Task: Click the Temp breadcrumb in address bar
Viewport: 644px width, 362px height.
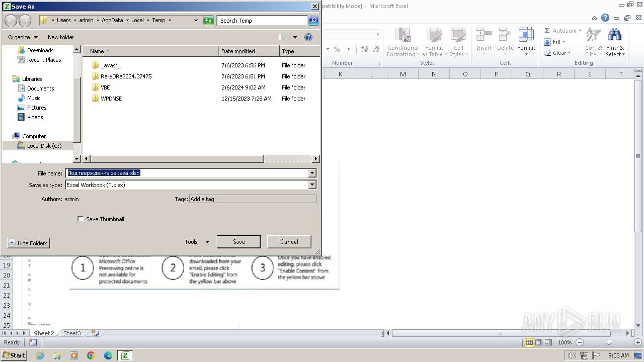Action: pyautogui.click(x=158, y=21)
